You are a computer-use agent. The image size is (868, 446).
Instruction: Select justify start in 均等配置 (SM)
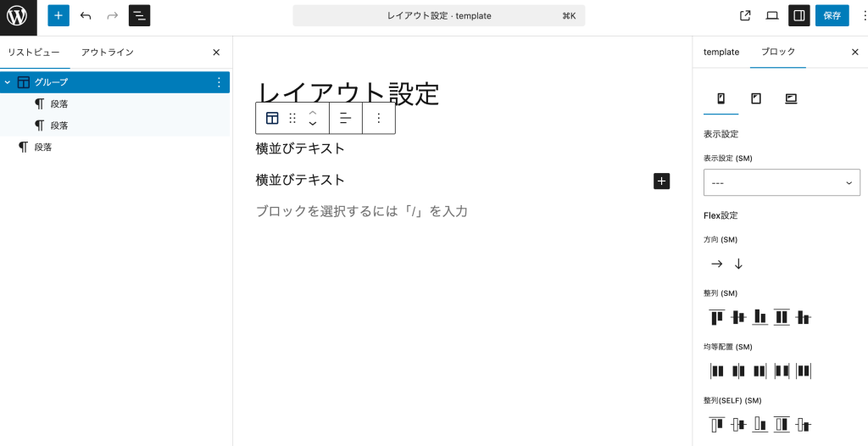point(717,371)
